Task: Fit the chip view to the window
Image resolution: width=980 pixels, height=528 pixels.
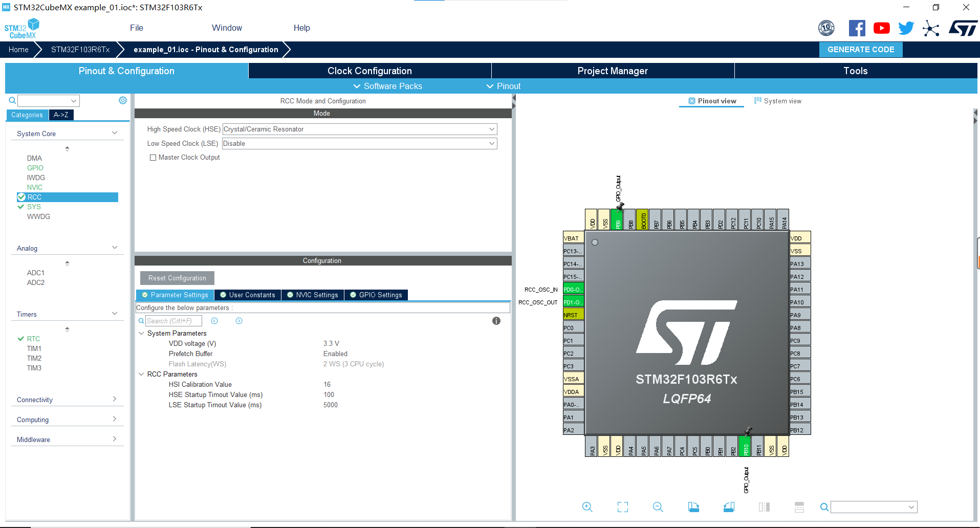Action: click(623, 507)
